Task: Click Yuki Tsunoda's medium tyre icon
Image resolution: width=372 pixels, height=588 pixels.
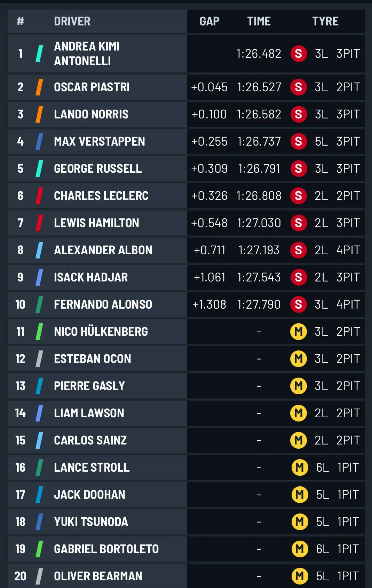Action: click(300, 522)
